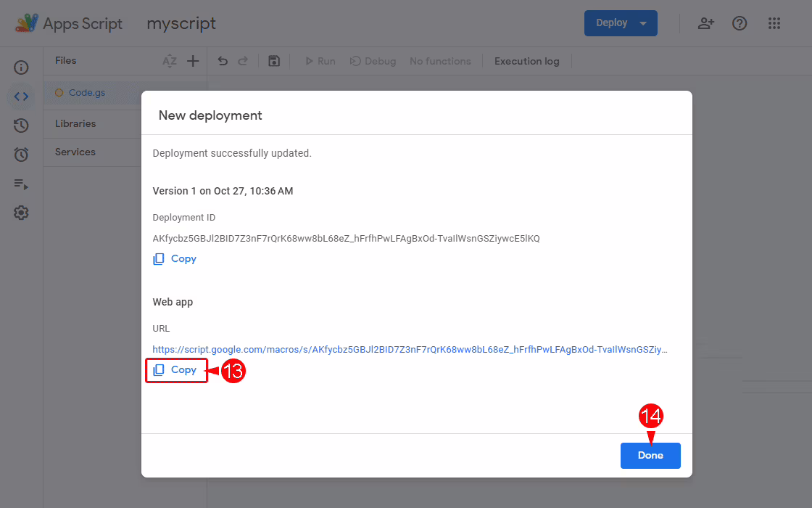This screenshot has width=812, height=508.
Task: Click the Google apps grid icon
Action: (x=774, y=23)
